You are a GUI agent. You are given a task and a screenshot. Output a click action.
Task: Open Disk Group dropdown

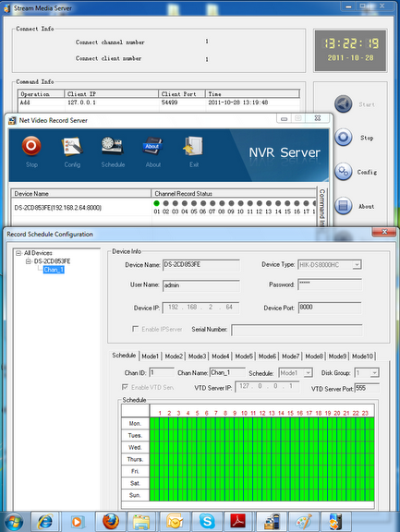374,373
